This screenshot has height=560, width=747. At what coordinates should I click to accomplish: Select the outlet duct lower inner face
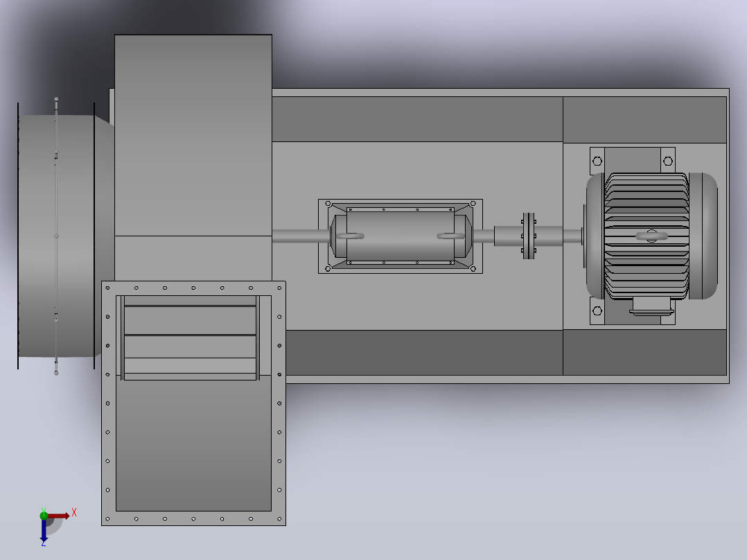193,444
